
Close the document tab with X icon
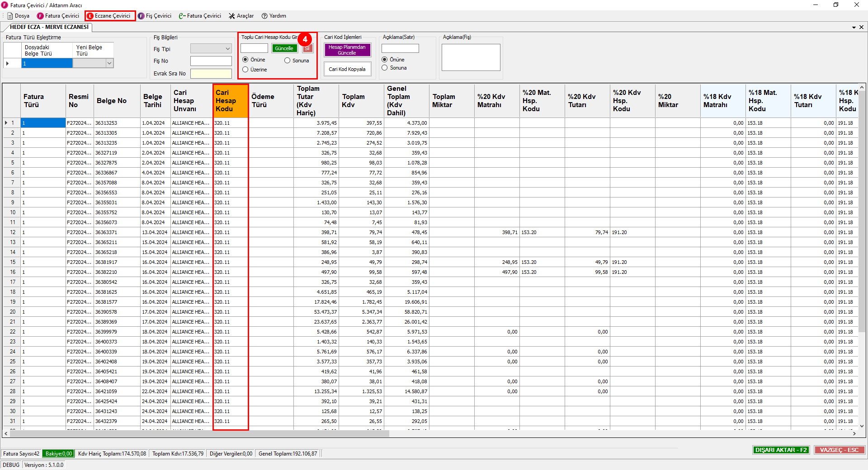(x=861, y=27)
